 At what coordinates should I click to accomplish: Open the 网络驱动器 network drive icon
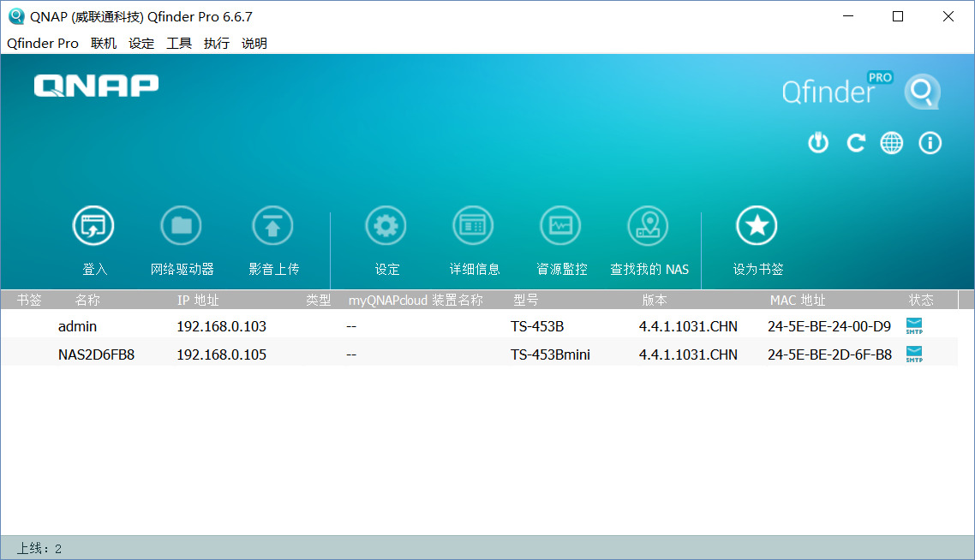tap(181, 225)
